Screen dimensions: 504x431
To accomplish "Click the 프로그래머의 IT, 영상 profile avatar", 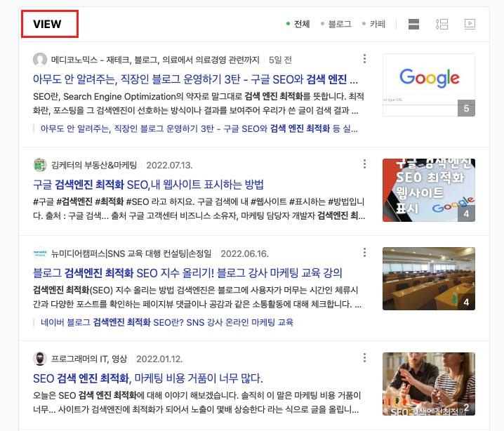I will coord(40,359).
